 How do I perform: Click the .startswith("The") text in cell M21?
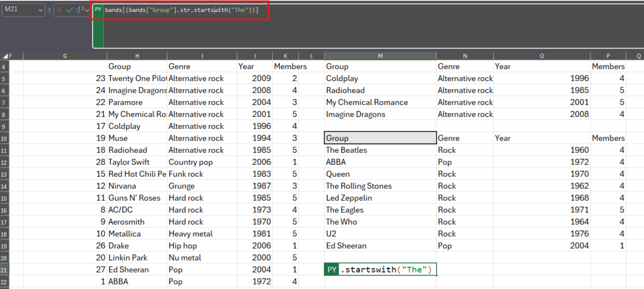click(387, 269)
